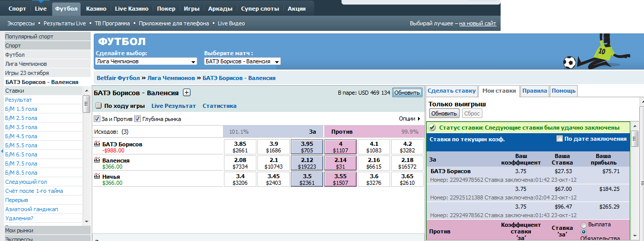The height and width of the screenshot is (241, 644).
Task: Open Супер слоты top tab
Action: click(260, 9)
